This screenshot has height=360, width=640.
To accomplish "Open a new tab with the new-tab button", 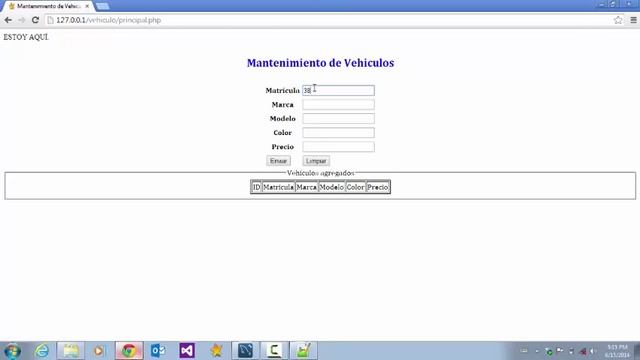I will tap(102, 6).
